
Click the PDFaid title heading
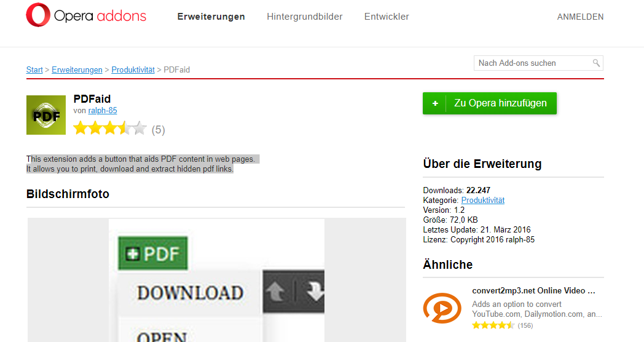(92, 98)
